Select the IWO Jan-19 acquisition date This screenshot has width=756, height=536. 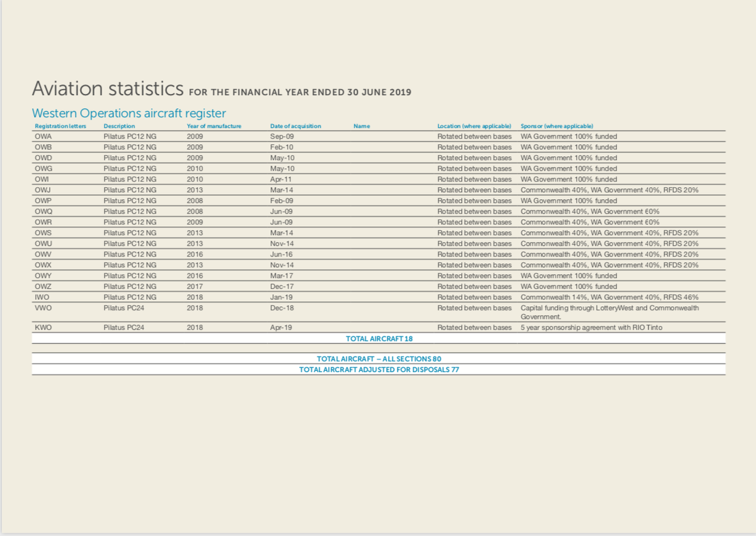tap(280, 297)
